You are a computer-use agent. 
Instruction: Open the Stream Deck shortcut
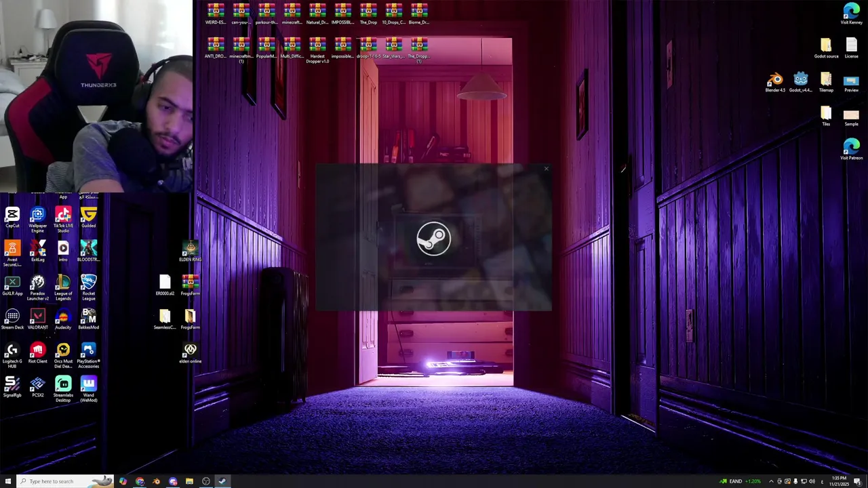(12, 320)
